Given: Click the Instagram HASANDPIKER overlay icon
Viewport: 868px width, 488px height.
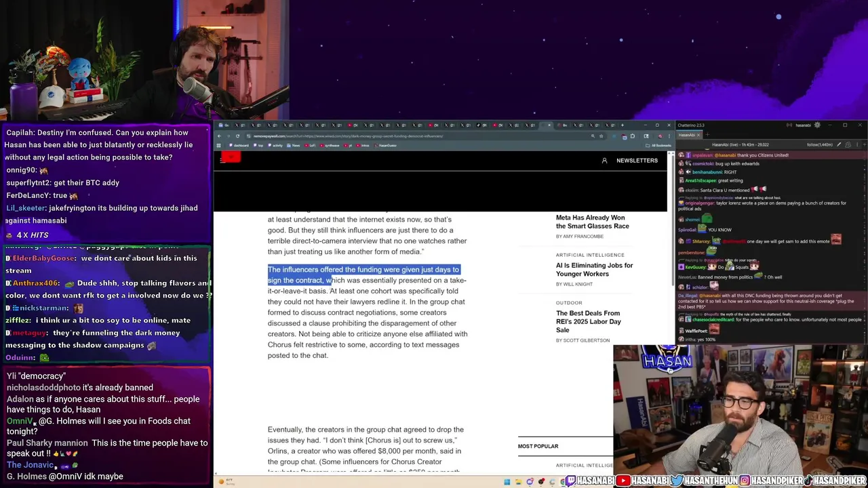Looking at the screenshot, I should coord(745,481).
